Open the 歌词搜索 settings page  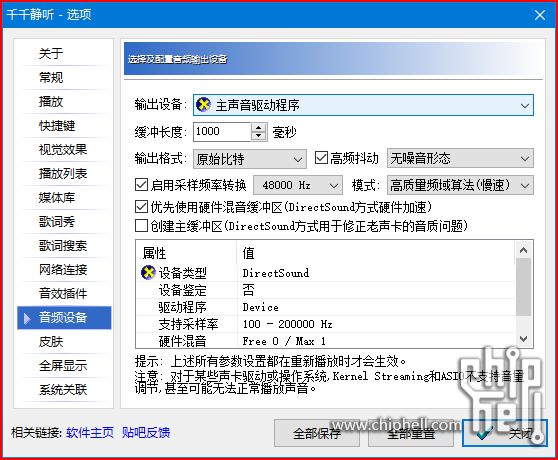(64, 246)
